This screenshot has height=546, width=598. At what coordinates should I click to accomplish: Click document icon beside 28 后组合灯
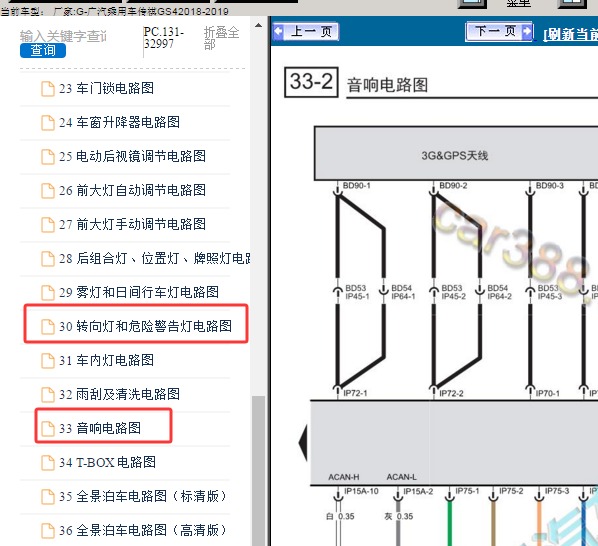point(48,259)
